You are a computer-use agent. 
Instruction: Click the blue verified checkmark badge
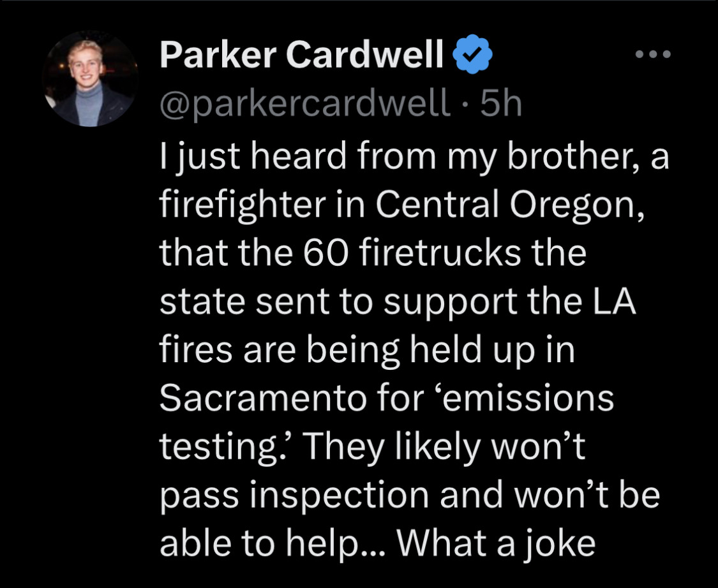point(472,57)
